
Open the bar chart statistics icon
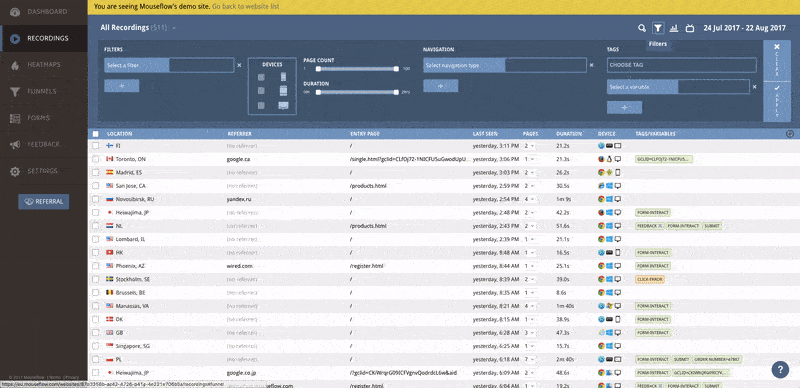[x=673, y=28]
